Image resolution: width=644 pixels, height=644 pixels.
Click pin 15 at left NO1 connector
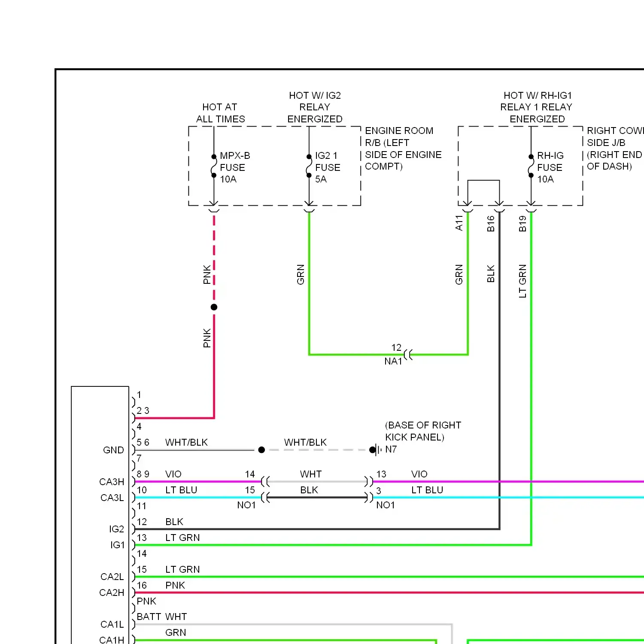pos(250,490)
